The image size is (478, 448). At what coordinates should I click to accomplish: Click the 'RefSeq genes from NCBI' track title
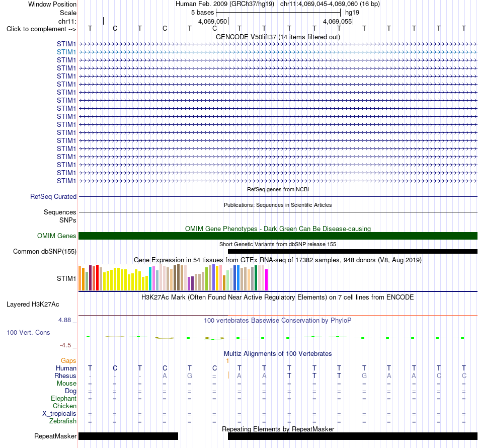(x=278, y=189)
